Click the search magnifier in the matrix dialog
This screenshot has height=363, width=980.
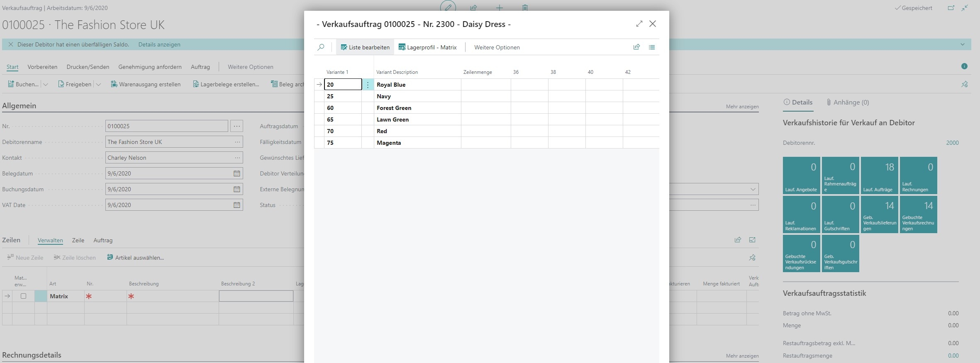coord(321,47)
